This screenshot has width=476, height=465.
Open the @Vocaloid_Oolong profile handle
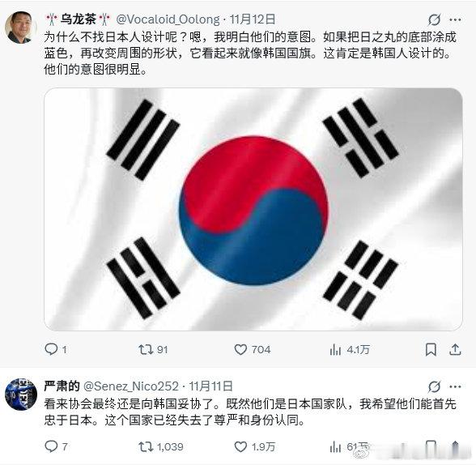[168, 19]
